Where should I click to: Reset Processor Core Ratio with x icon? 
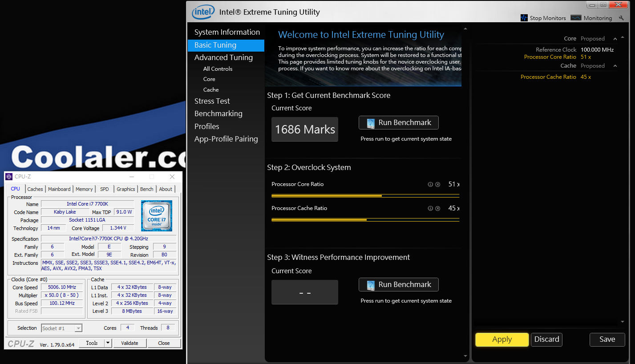(437, 184)
